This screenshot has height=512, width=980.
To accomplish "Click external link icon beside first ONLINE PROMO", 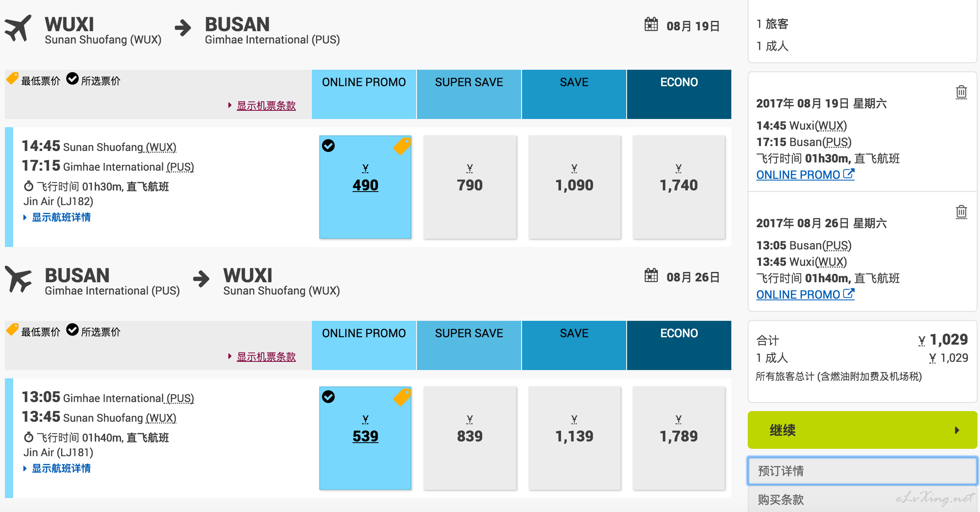I will 849,174.
